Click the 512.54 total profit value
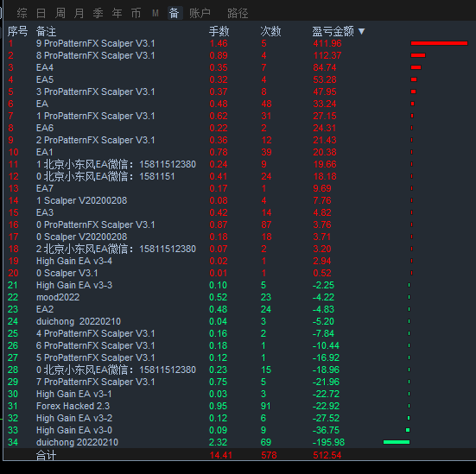Screen dimensions: 476x474 [x=327, y=455]
